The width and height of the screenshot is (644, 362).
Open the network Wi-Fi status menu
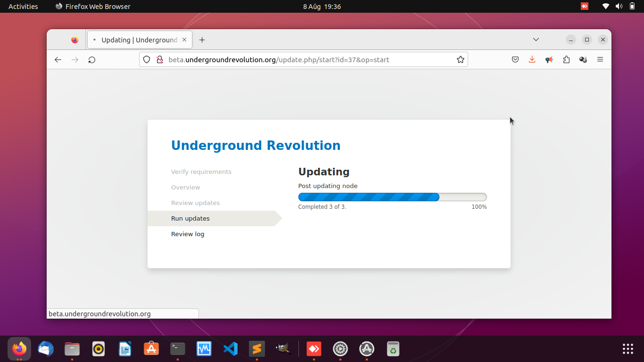click(606, 7)
